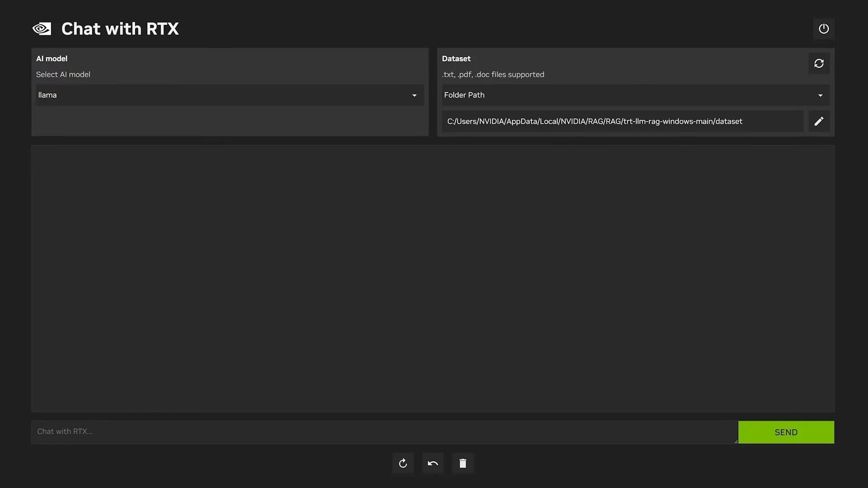The height and width of the screenshot is (488, 868).
Task: Click the NVIDIA logo icon
Action: [x=42, y=29]
